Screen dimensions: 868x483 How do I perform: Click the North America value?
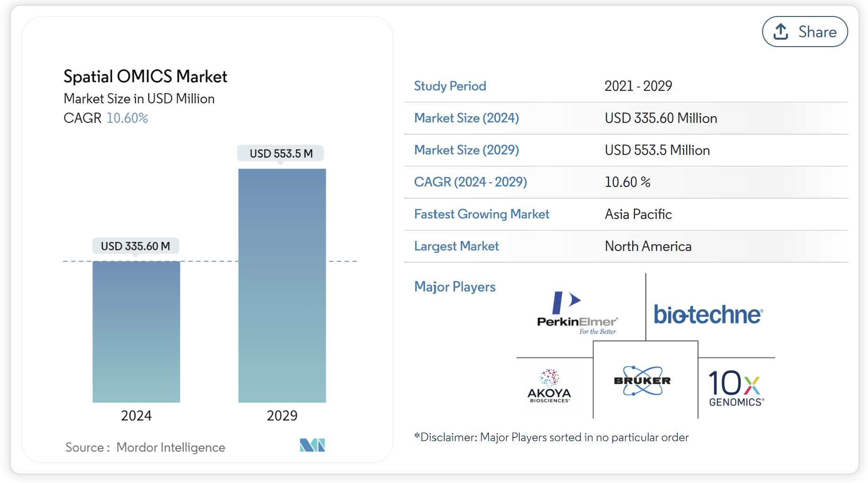click(648, 246)
